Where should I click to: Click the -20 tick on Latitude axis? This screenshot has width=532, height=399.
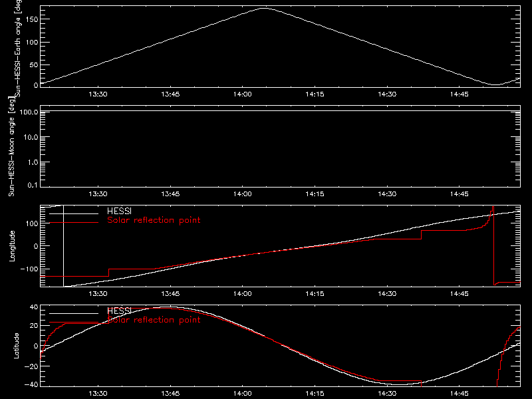(x=31, y=366)
